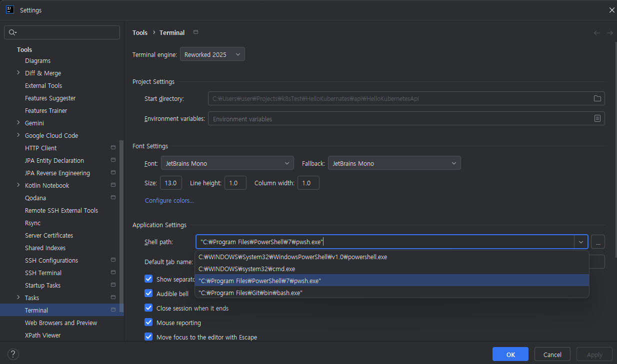
Task: Expand the Tasks node
Action: coord(18,298)
